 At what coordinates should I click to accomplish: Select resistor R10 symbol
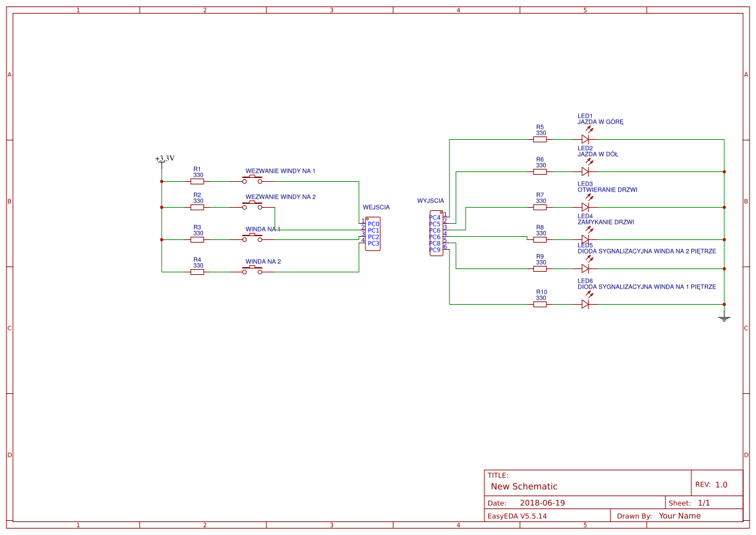click(540, 305)
